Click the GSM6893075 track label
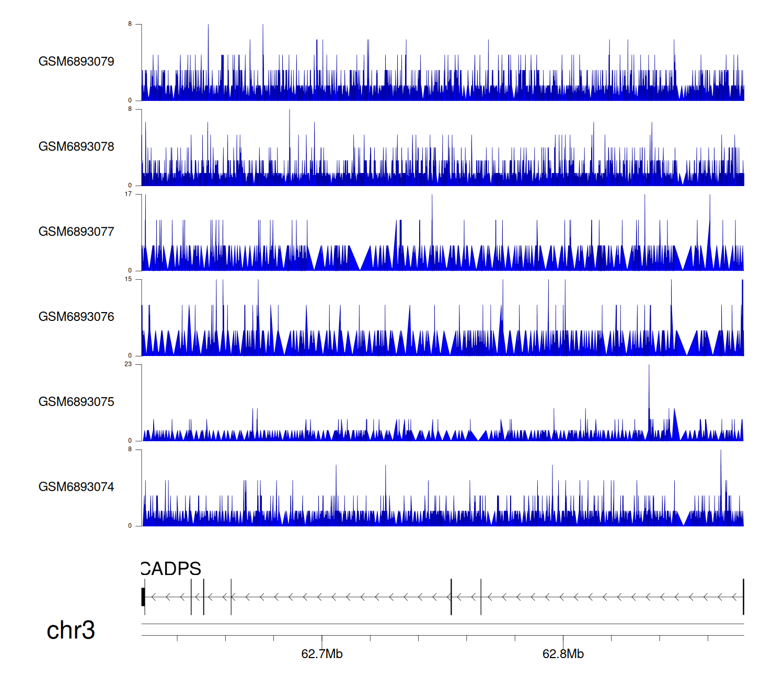784x690 pixels. pos(76,402)
